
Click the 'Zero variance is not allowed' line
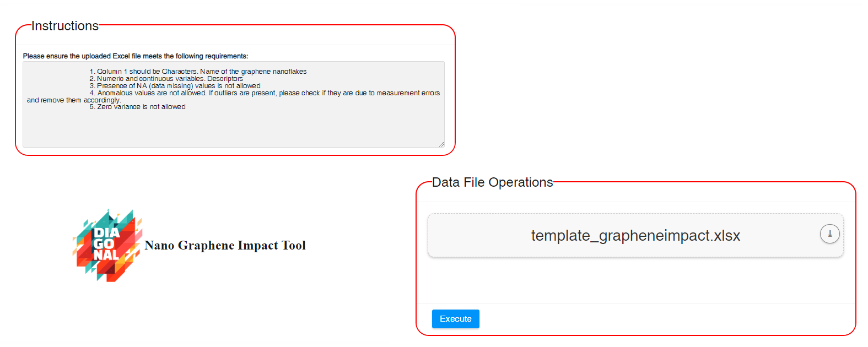click(x=141, y=107)
